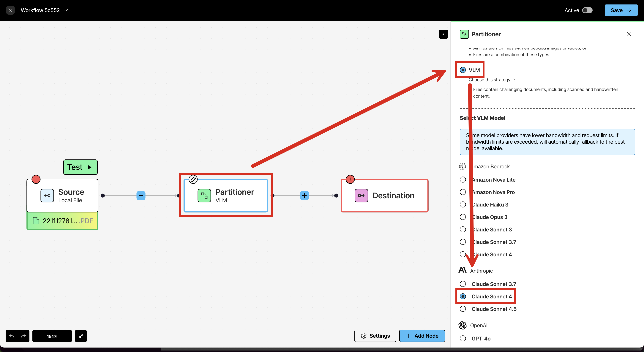The image size is (644, 352).
Task: Toggle the Active switch
Action: click(x=588, y=10)
